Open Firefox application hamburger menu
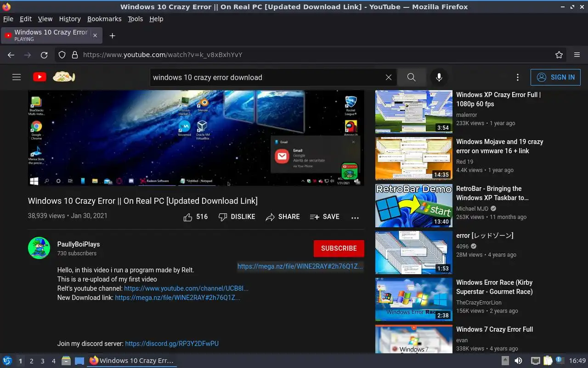This screenshot has height=368, width=588. pos(577,55)
